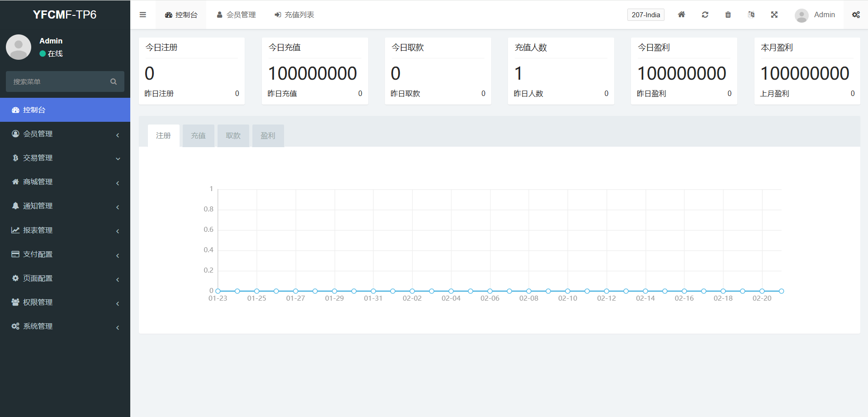
Task: Click the trash clear-cache icon
Action: pos(728,15)
